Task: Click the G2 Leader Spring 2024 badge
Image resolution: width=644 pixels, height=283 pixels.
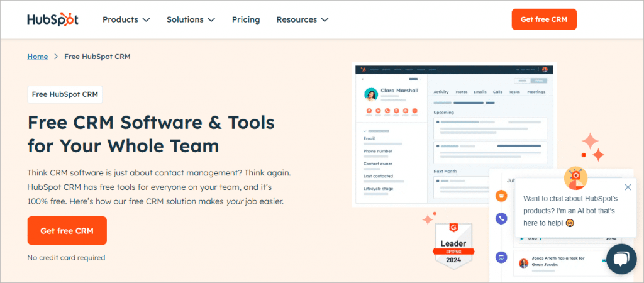Action: click(x=453, y=246)
